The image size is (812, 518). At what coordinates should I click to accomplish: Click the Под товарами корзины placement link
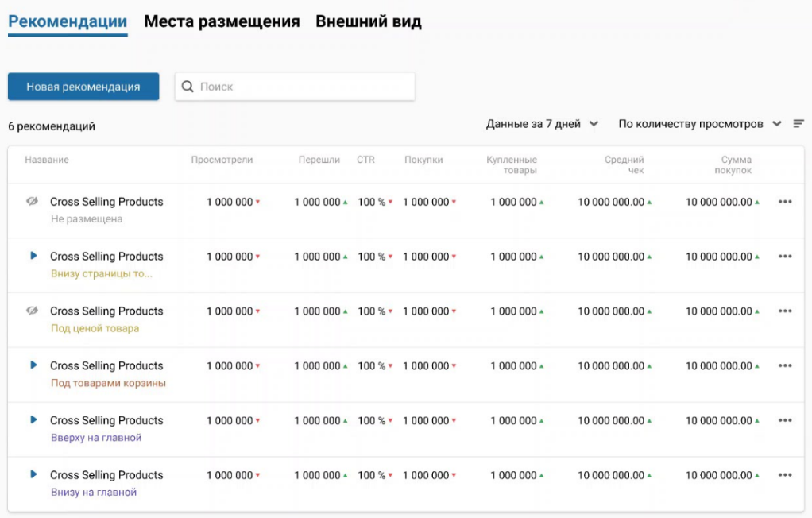tap(108, 383)
